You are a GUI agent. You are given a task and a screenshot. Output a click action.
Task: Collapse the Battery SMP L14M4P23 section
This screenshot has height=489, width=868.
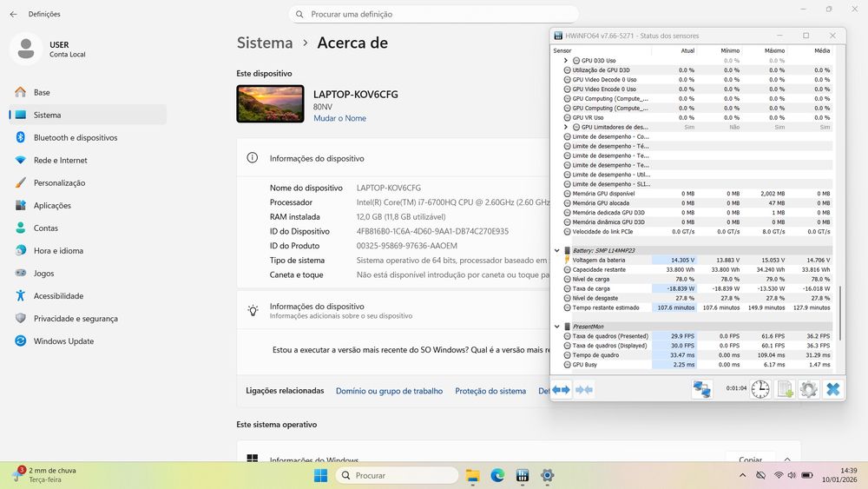pos(557,250)
